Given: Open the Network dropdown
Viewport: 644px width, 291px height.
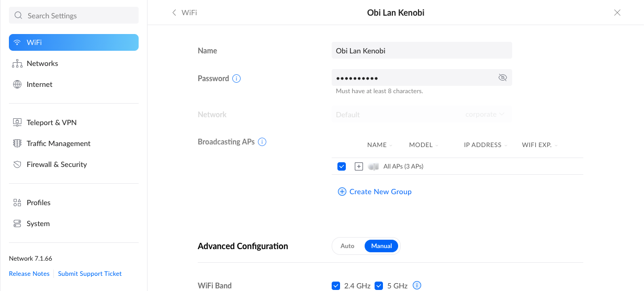Looking at the screenshot, I should pos(422,114).
